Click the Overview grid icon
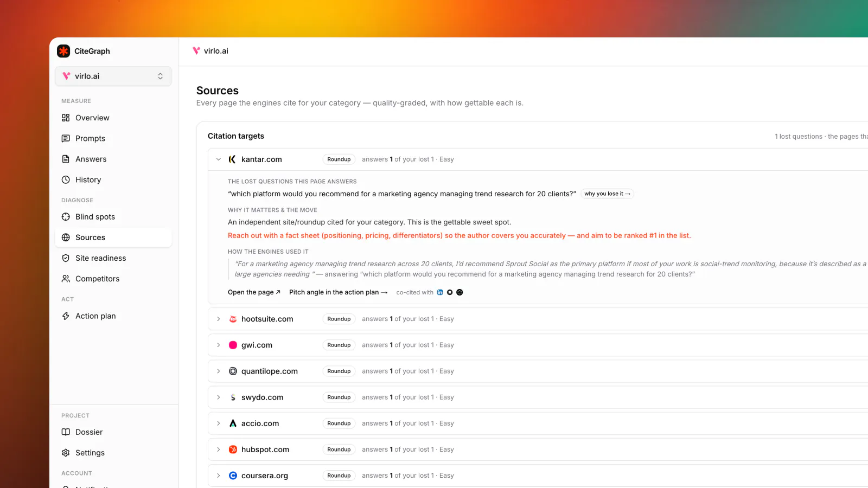 coord(66,118)
